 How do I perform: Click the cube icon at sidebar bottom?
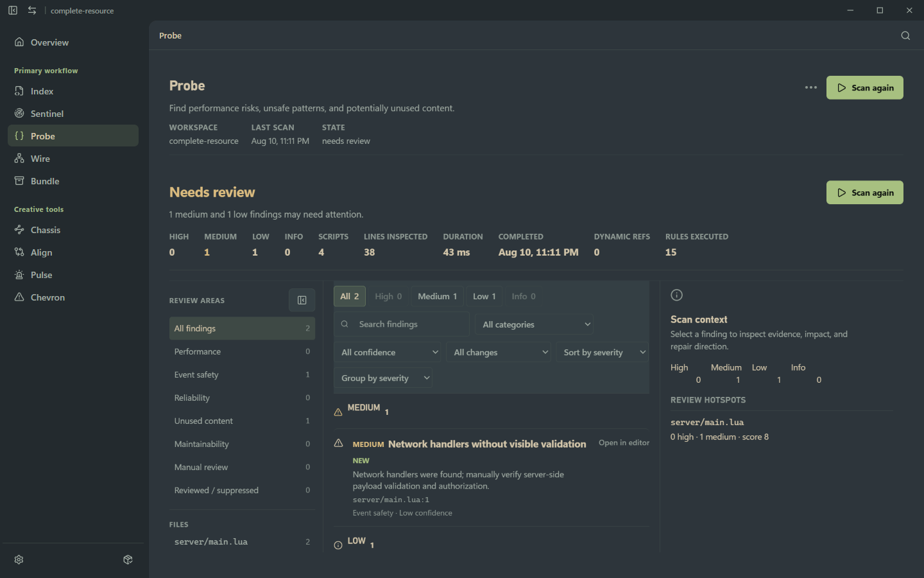128,559
